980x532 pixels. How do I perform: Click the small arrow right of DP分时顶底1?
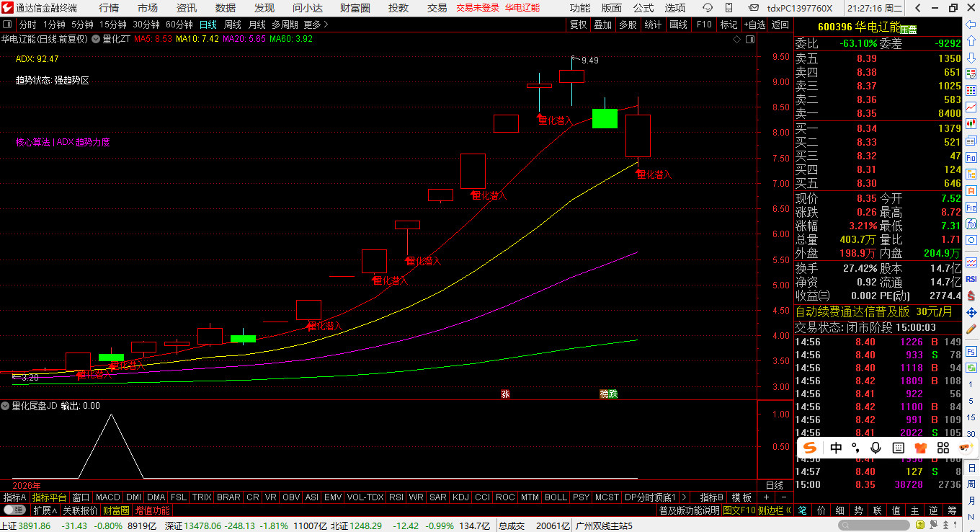(684, 497)
